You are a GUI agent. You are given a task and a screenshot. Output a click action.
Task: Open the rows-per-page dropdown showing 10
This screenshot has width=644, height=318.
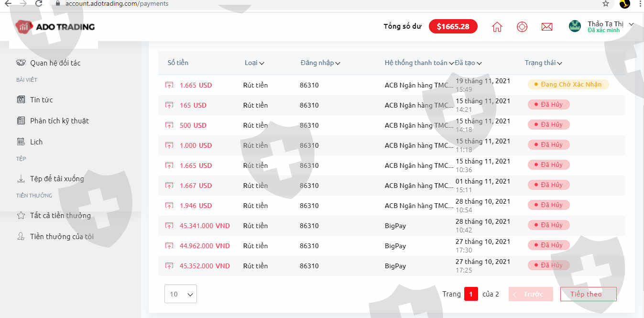[180, 294]
